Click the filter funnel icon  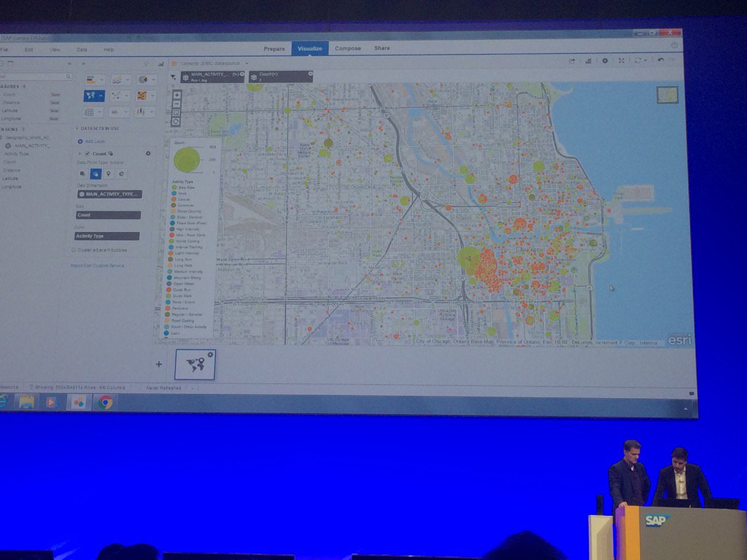pos(174,77)
